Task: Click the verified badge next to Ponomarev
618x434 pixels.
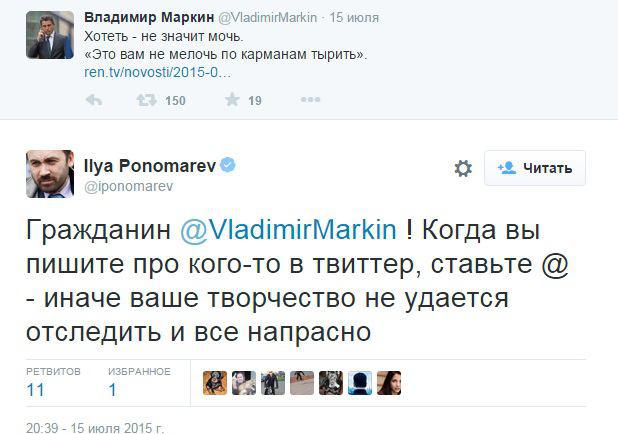Action: click(229, 164)
